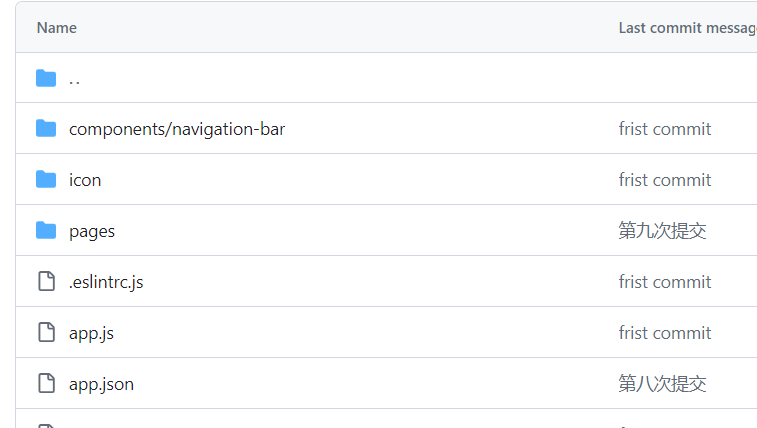
Task: Open the 第八次提交 commit for app.json
Action: pyautogui.click(x=662, y=384)
